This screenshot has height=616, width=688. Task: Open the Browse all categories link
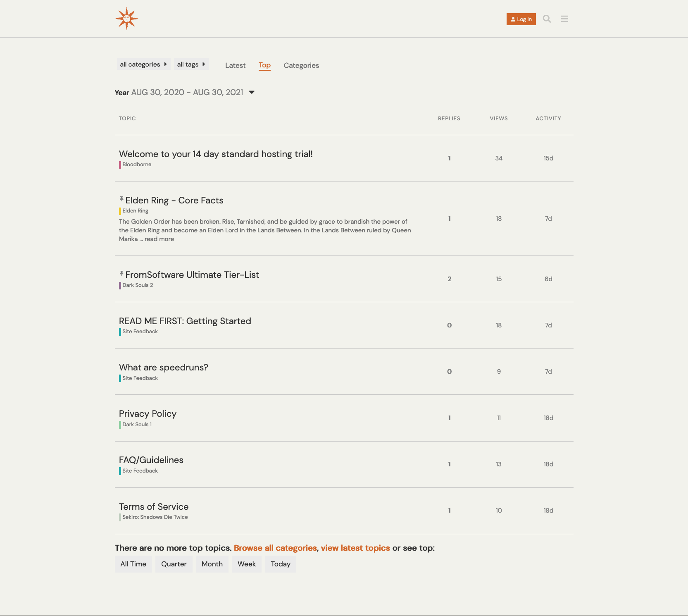275,548
